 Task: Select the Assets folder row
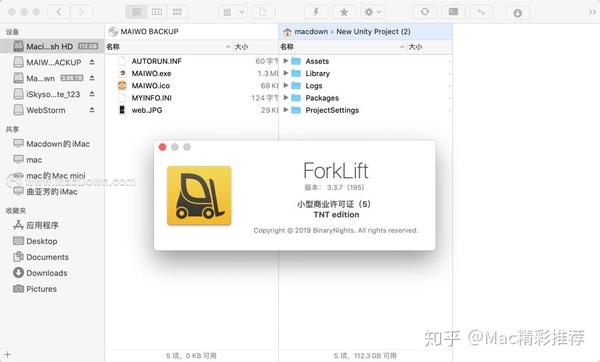pos(365,61)
